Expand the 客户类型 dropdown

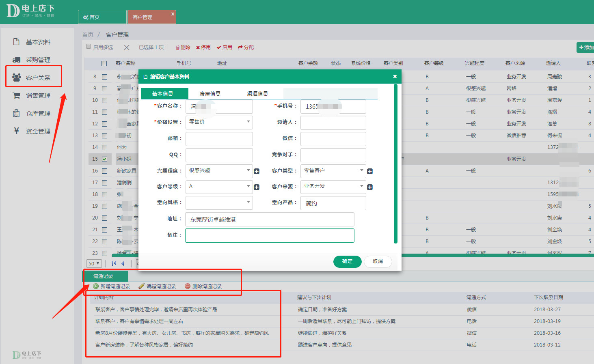(x=333, y=171)
